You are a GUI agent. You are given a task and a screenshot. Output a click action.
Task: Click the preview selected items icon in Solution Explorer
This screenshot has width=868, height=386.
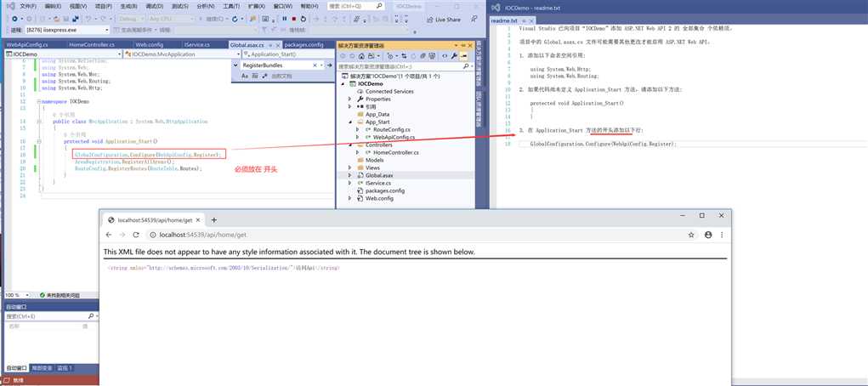point(464,56)
